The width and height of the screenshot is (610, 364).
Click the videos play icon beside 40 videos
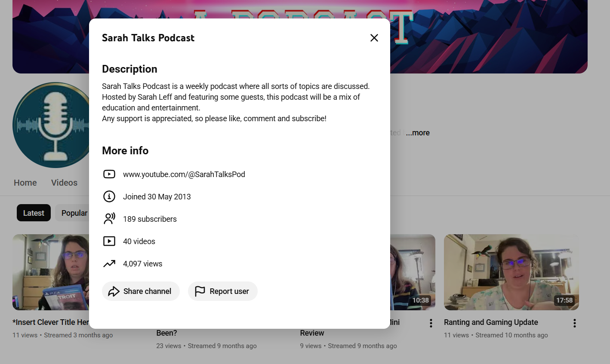109,241
